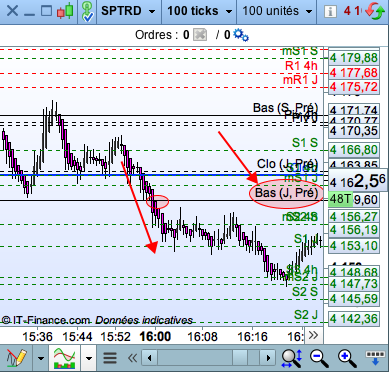
Task: Open the drawing tool dropdown arrow
Action: click(41, 359)
